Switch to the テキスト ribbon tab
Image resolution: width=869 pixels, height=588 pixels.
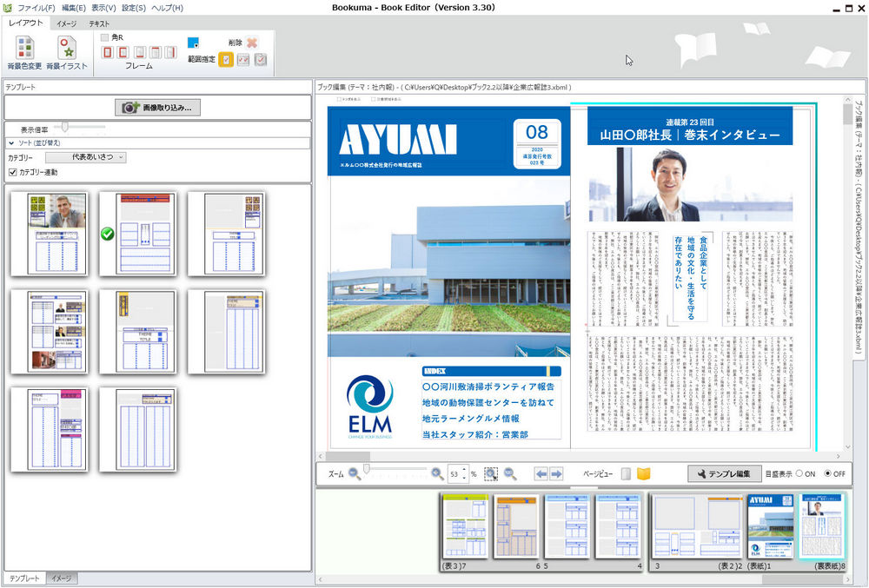click(x=99, y=23)
